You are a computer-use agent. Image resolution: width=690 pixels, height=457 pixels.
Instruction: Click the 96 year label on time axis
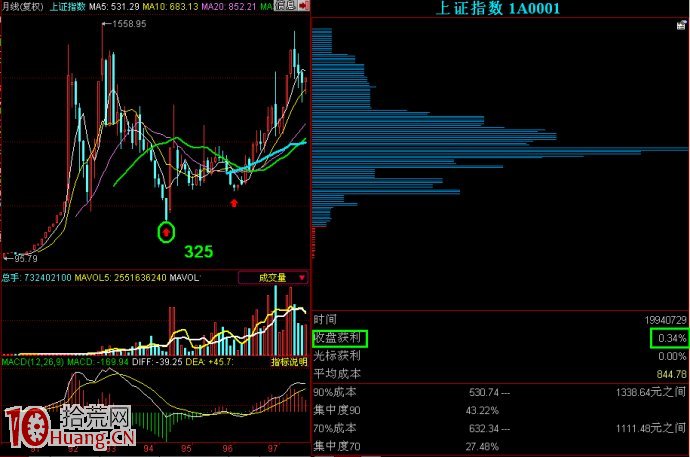pos(227,449)
